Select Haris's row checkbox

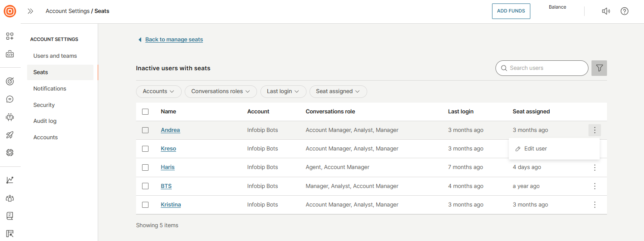pos(145,167)
